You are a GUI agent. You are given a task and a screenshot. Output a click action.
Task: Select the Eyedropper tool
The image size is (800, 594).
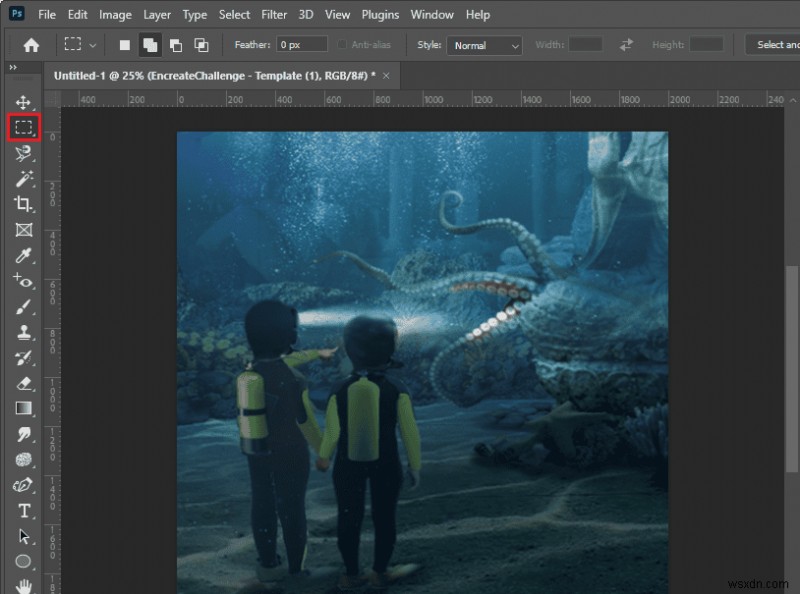pyautogui.click(x=23, y=255)
